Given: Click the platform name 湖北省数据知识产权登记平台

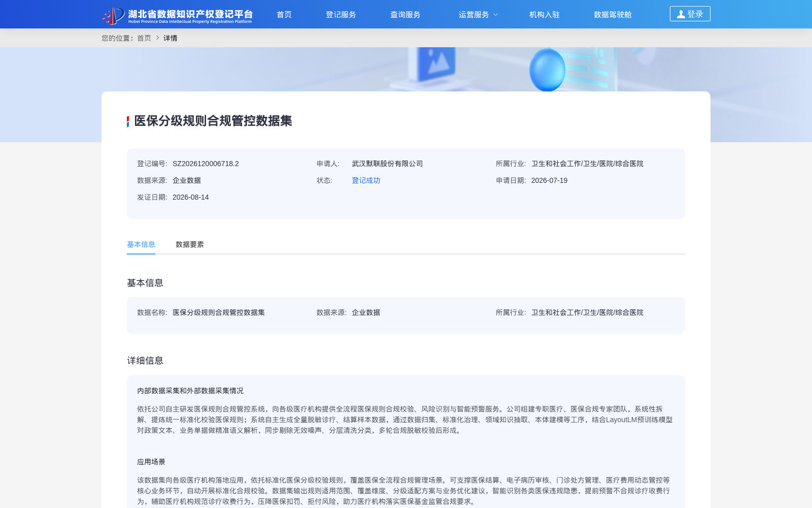Looking at the screenshot, I should pyautogui.click(x=190, y=14).
